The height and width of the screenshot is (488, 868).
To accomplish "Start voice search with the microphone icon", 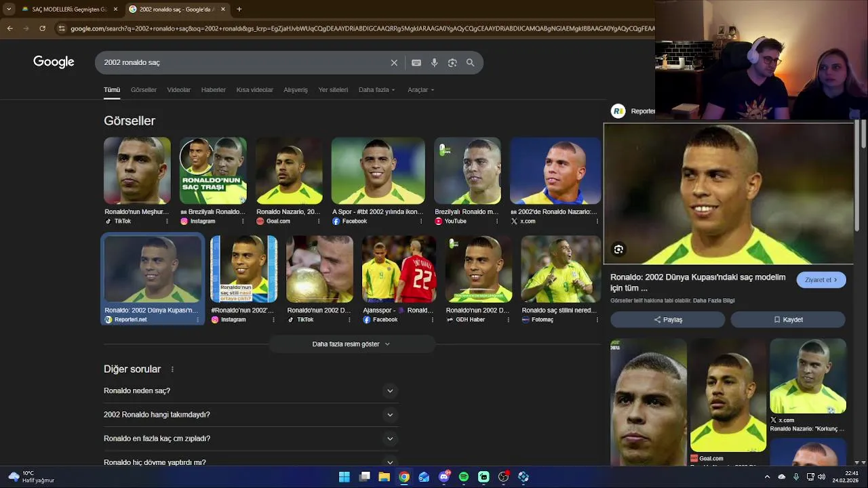I will (435, 62).
